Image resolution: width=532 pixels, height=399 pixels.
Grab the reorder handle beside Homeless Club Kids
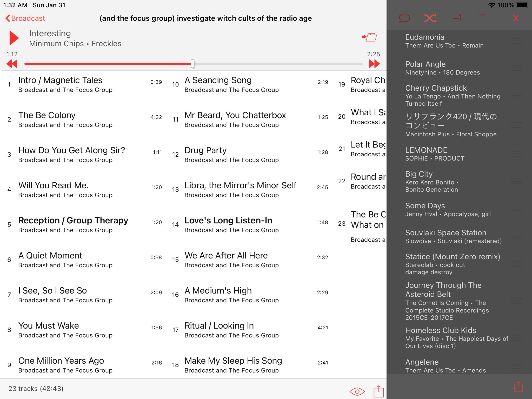[x=517, y=338]
